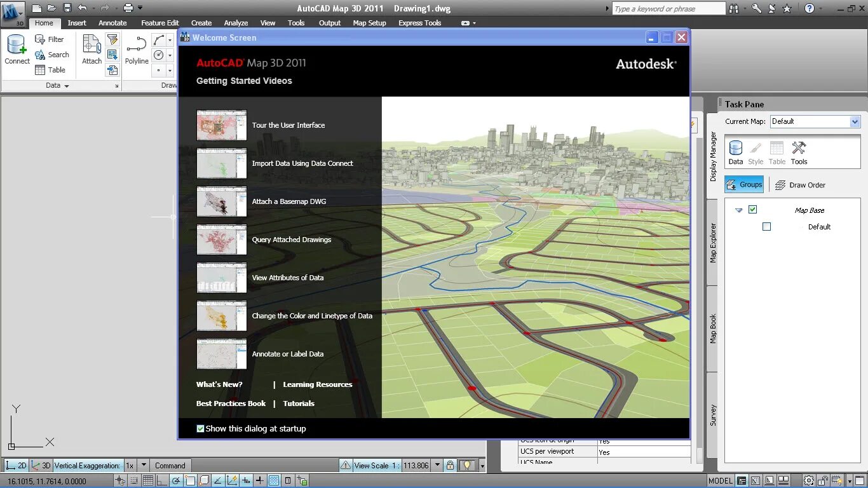Click the Help question mark icon
Image resolution: width=868 pixels, height=488 pixels.
810,8
